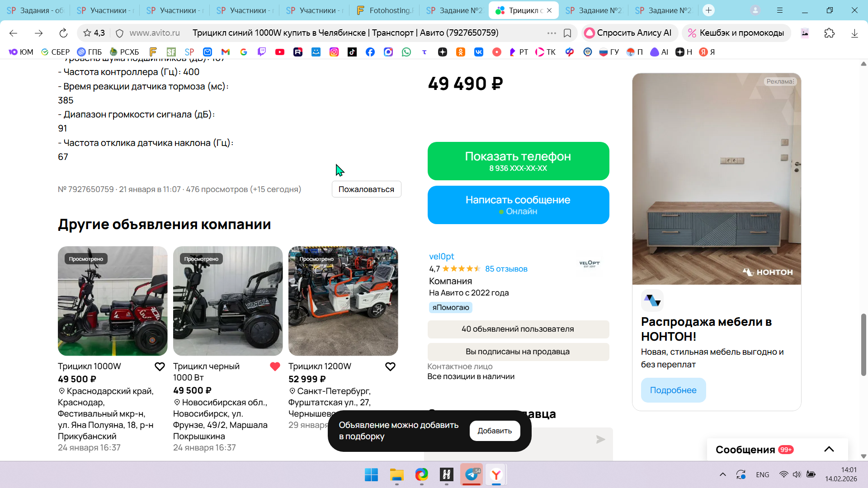Open the downloads arrow icon

[x=854, y=33]
